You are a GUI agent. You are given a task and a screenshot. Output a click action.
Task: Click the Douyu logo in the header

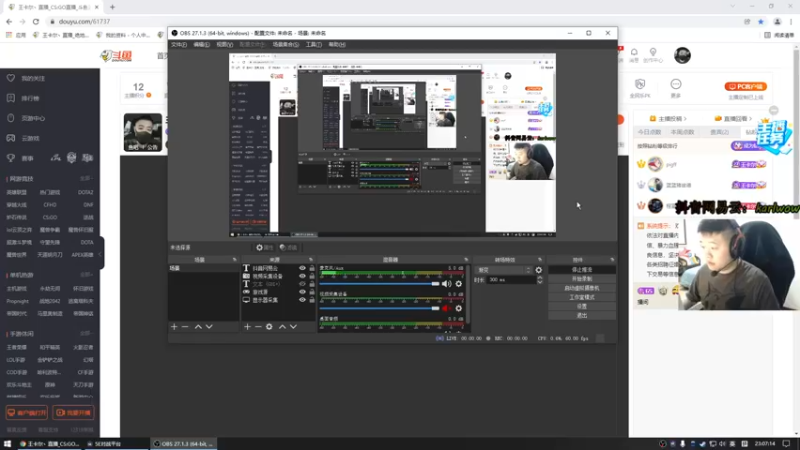click(117, 56)
